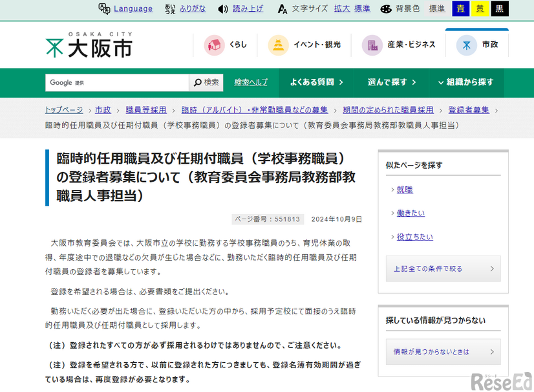534x392 pixels.
Task: Open the 就職 related link
Action: tap(405, 190)
